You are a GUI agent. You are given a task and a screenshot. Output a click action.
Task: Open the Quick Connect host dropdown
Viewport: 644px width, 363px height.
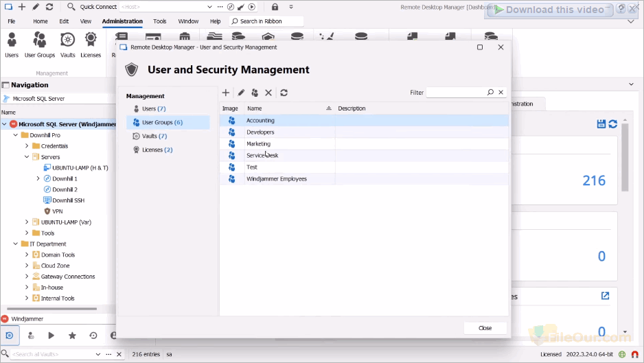coord(209,7)
